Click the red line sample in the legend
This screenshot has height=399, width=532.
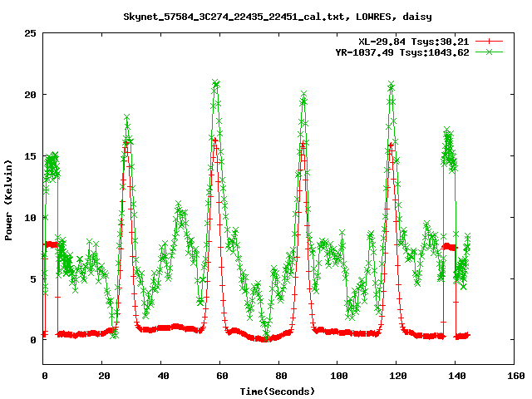click(x=489, y=42)
